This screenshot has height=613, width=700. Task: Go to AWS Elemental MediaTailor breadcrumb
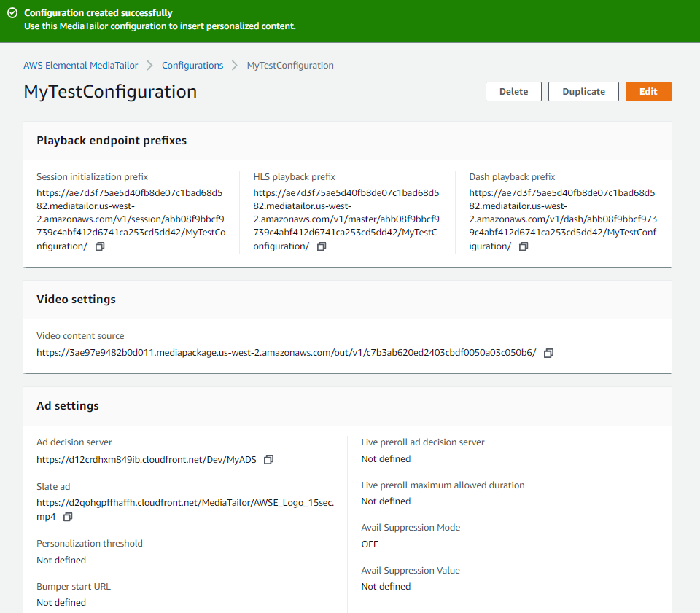(x=81, y=65)
